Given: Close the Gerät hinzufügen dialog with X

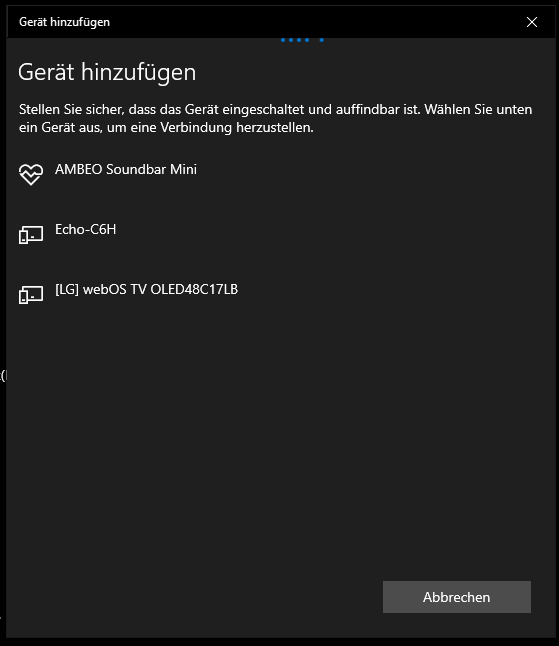Looking at the screenshot, I should [x=532, y=22].
